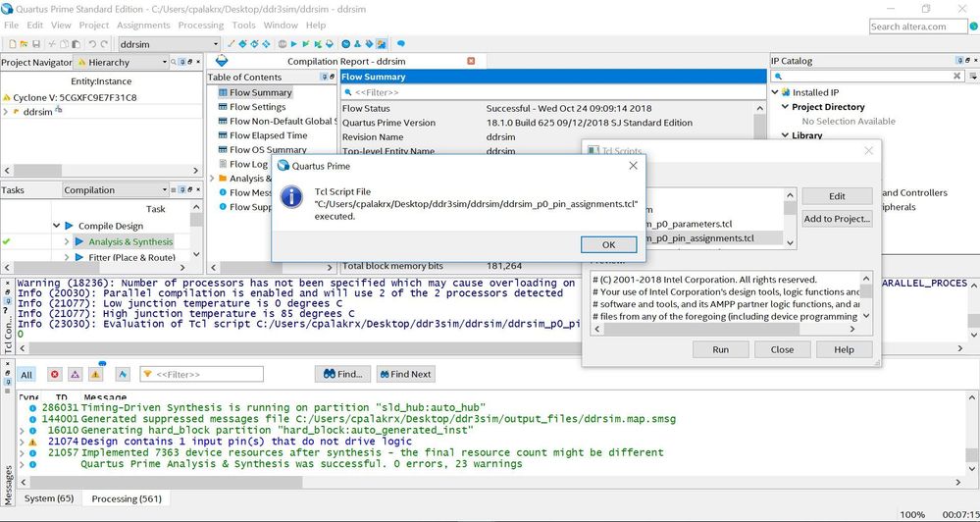Click the Save icon in the toolbar

click(36, 44)
